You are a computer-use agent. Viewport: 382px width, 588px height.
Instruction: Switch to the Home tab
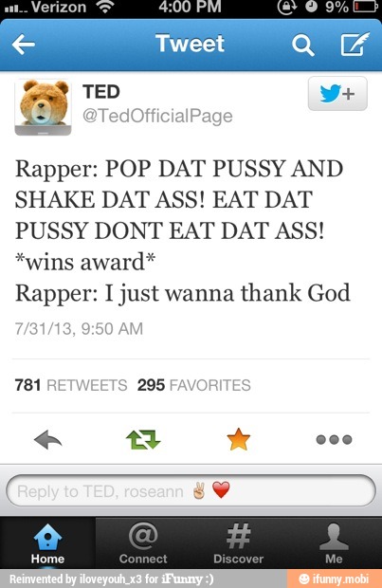(x=47, y=543)
